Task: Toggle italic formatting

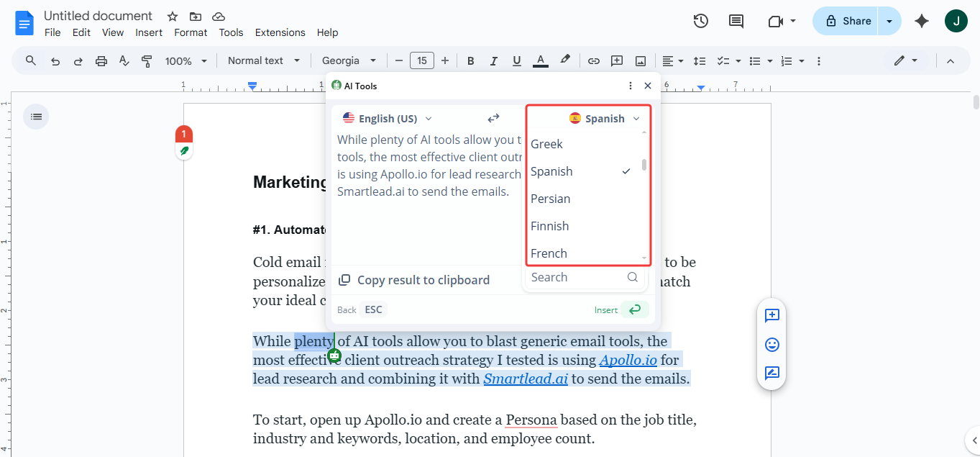Action: (494, 61)
